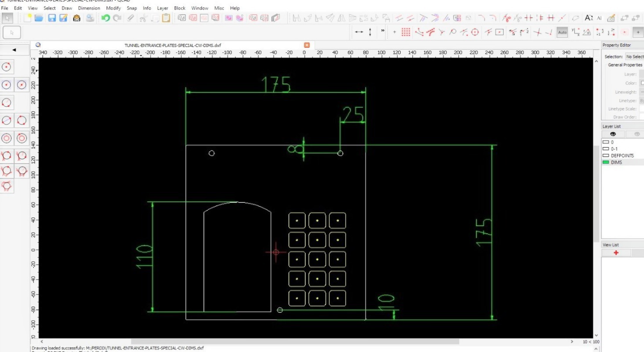Go back using the left panel arrow

pos(14,50)
